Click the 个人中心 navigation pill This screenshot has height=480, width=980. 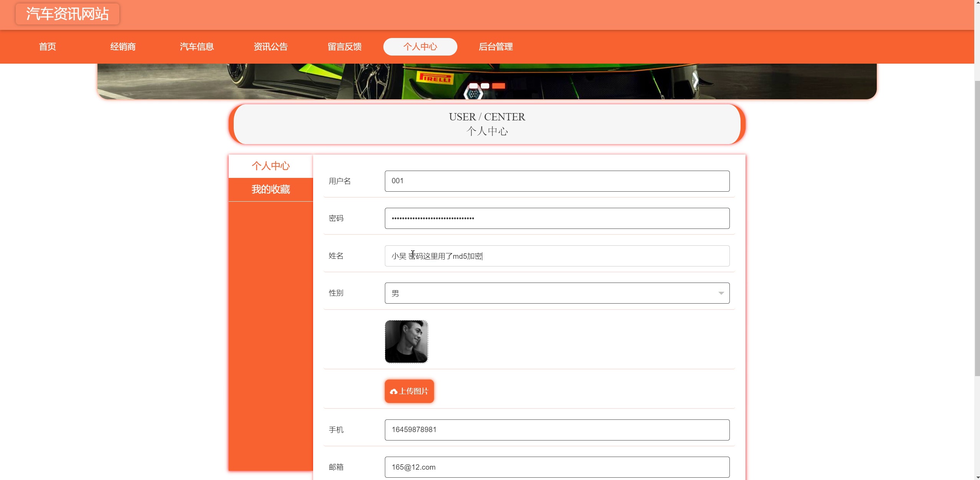click(420, 47)
